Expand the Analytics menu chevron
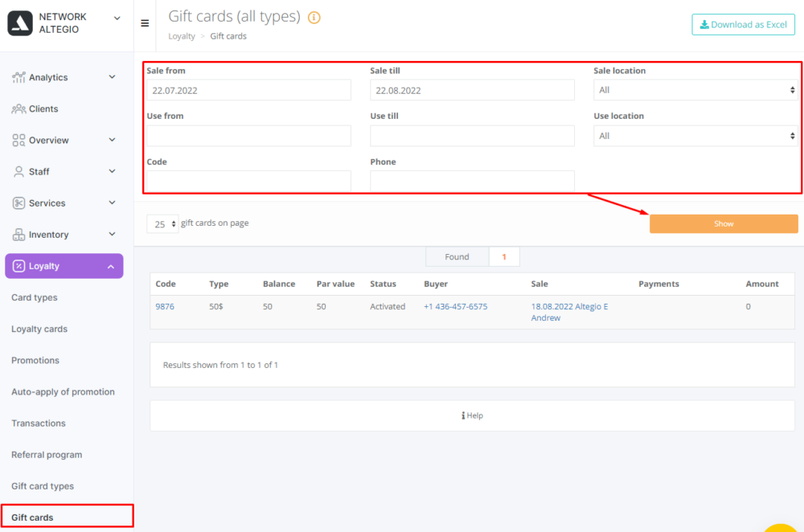 [x=112, y=77]
